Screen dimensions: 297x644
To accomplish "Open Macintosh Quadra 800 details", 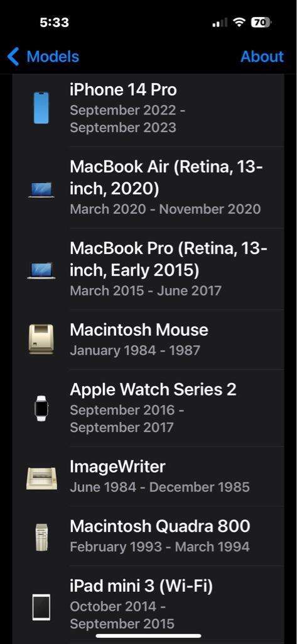I will point(148,536).
